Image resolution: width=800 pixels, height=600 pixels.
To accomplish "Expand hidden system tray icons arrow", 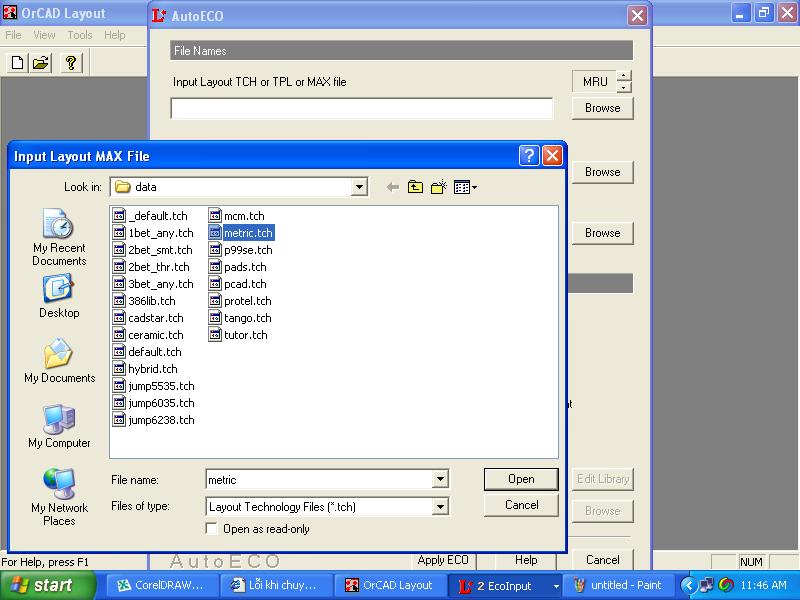I will (x=688, y=585).
